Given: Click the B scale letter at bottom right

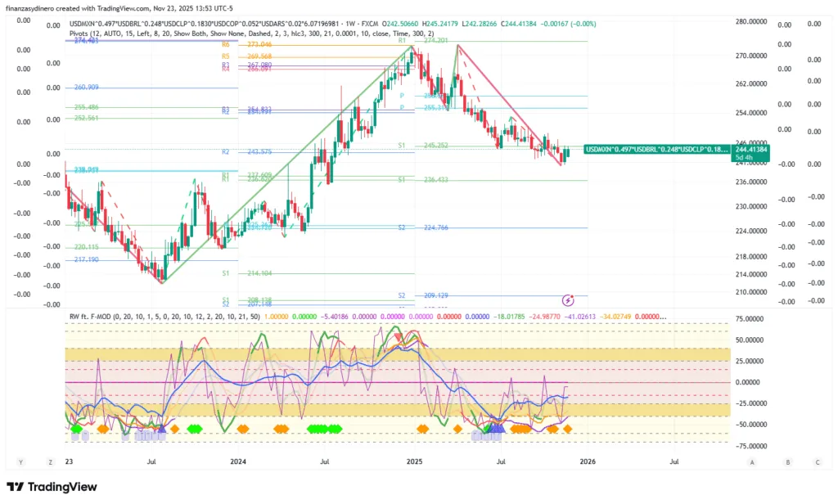Looking at the screenshot, I should [x=787, y=462].
